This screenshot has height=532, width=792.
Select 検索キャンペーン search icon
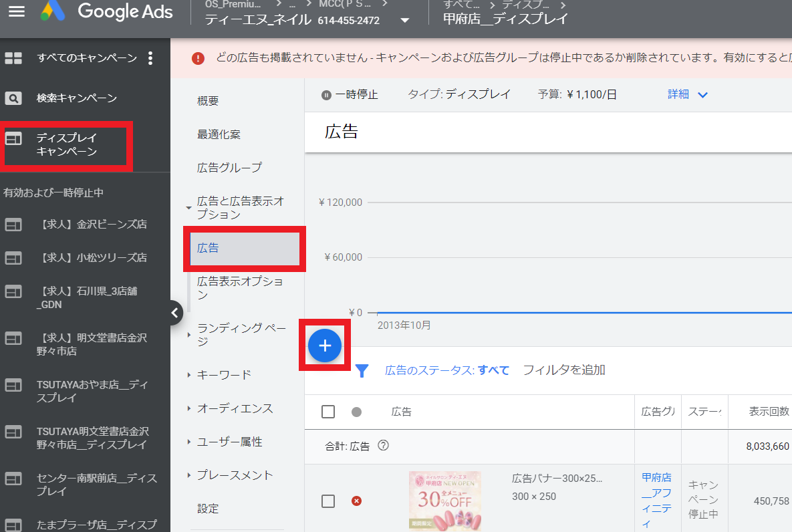click(13, 98)
